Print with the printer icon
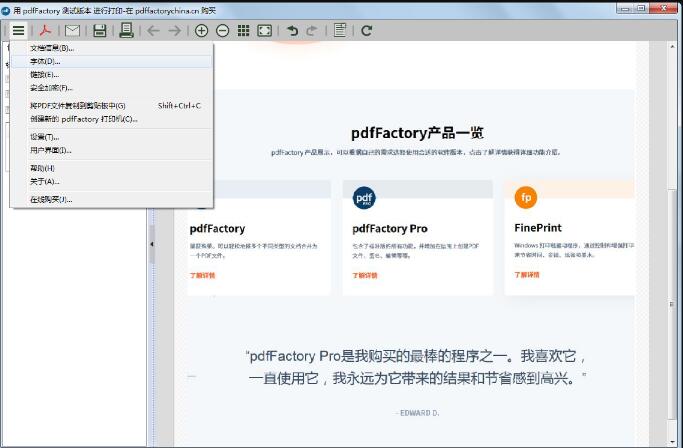The image size is (683, 448). [126, 30]
